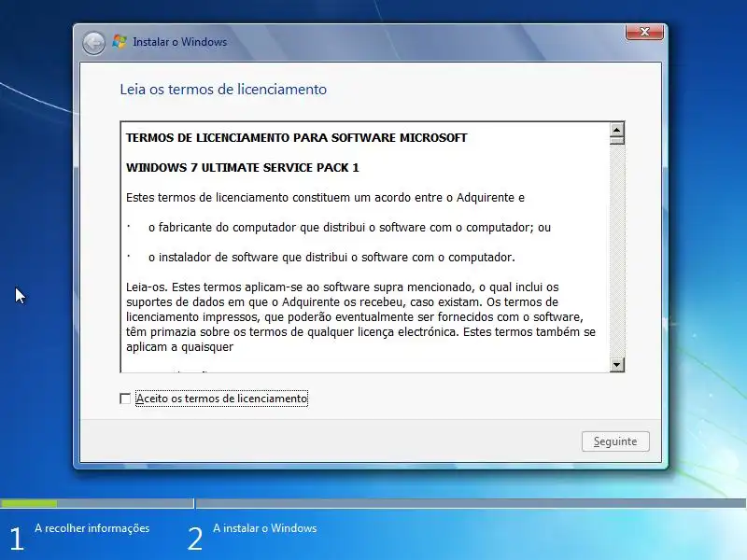Click heading Leia os termos de licenciamento
Image resolution: width=747 pixels, height=560 pixels.
(x=223, y=90)
